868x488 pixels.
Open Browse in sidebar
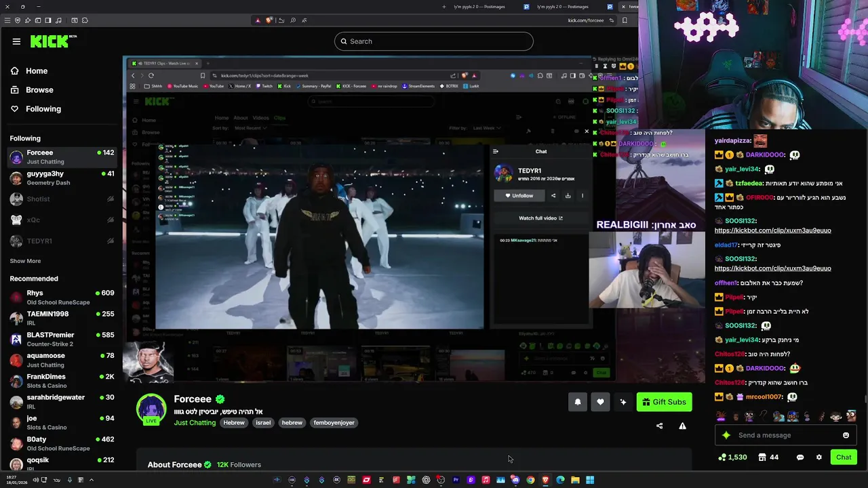tap(39, 89)
